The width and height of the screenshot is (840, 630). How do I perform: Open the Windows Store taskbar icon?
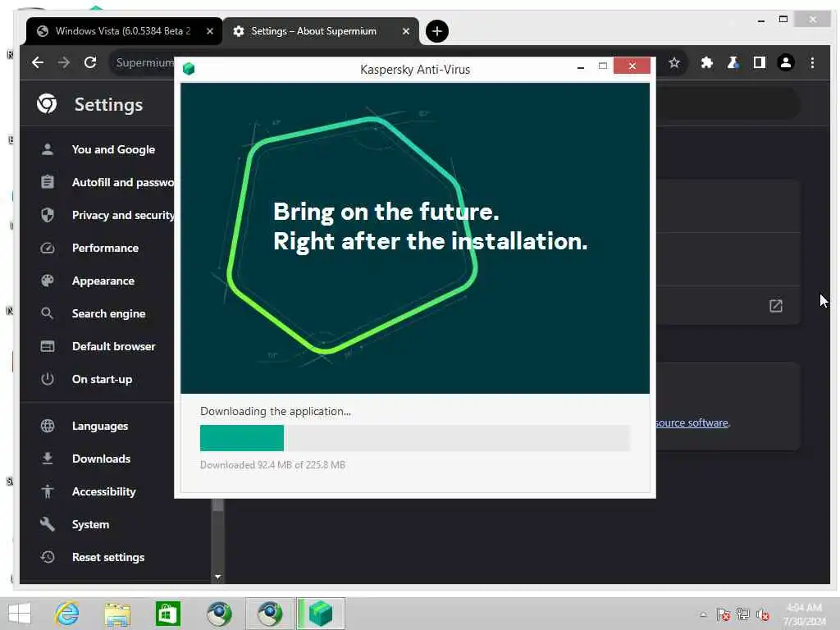tap(167, 614)
